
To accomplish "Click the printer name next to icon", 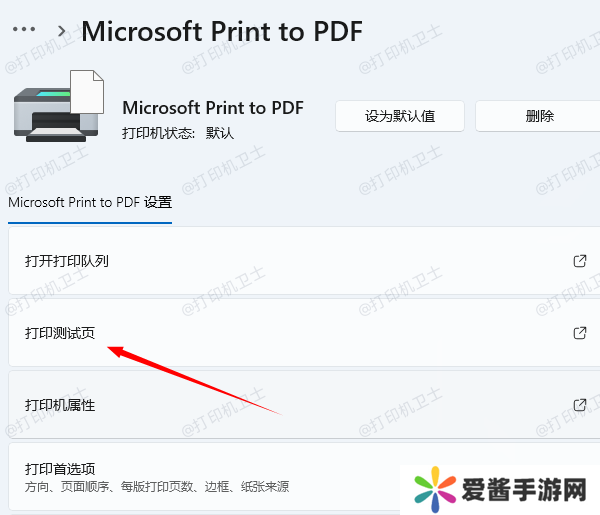I will [213, 108].
